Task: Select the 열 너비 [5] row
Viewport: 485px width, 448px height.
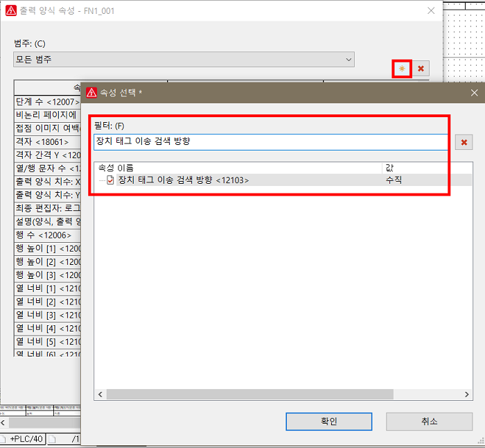Action: click(x=48, y=342)
